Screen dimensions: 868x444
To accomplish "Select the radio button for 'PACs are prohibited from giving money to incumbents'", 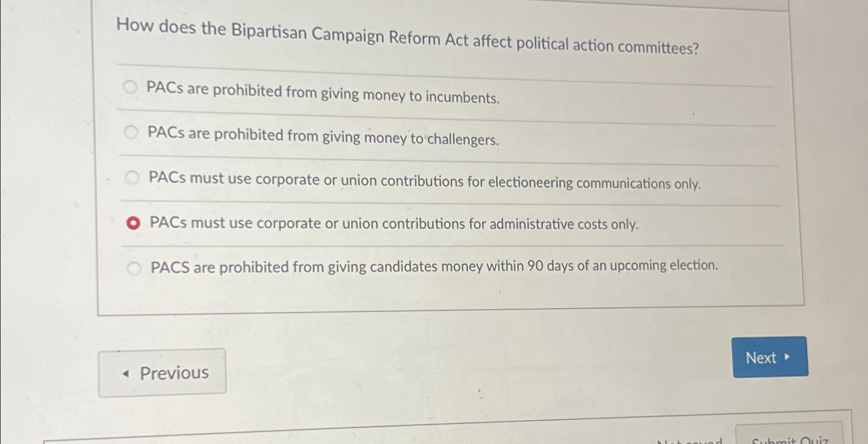I will [x=130, y=88].
